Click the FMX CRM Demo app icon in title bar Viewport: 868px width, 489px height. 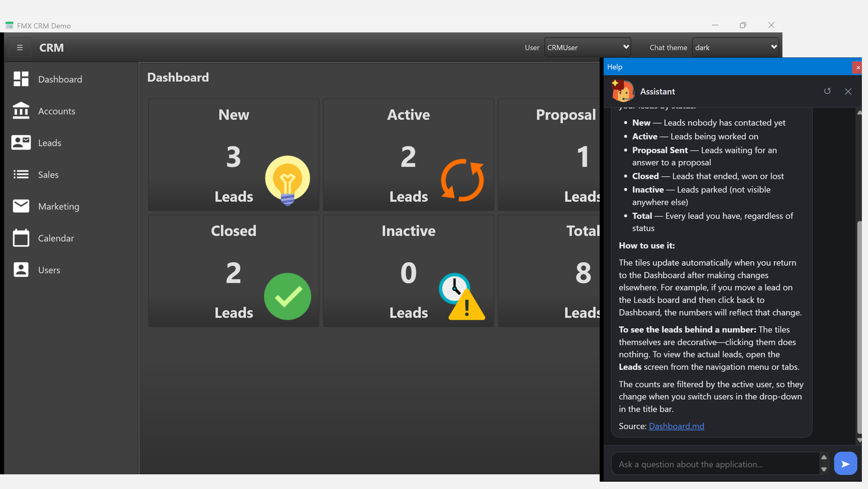click(10, 25)
